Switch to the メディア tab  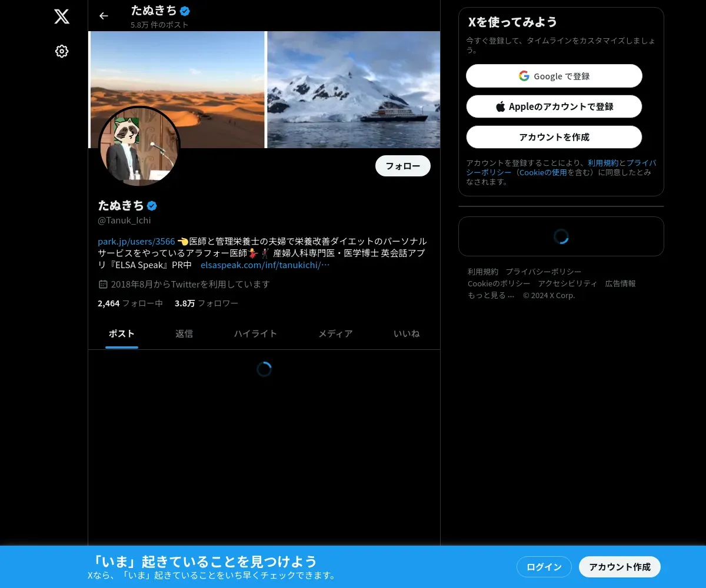coord(335,334)
